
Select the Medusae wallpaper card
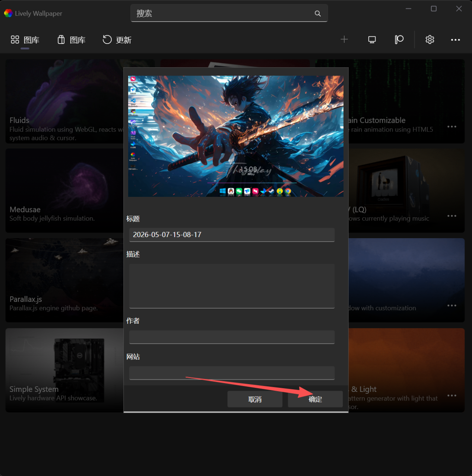click(x=64, y=191)
